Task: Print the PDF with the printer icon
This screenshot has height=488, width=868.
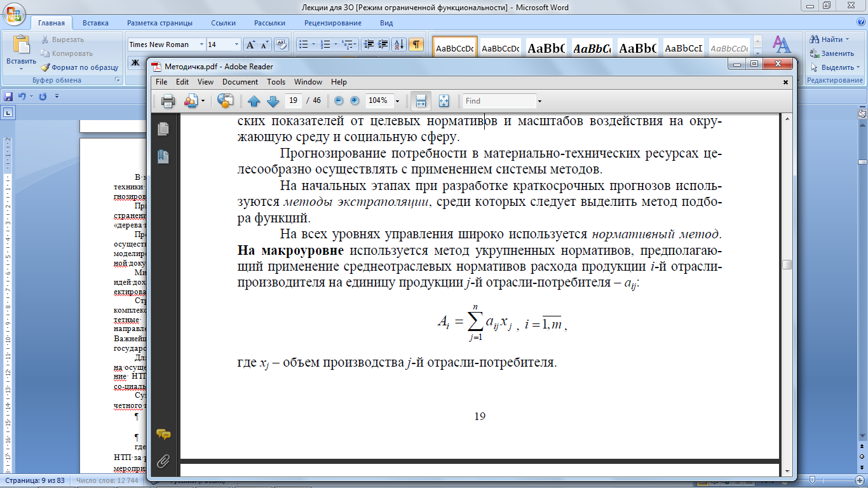Action: pyautogui.click(x=168, y=101)
